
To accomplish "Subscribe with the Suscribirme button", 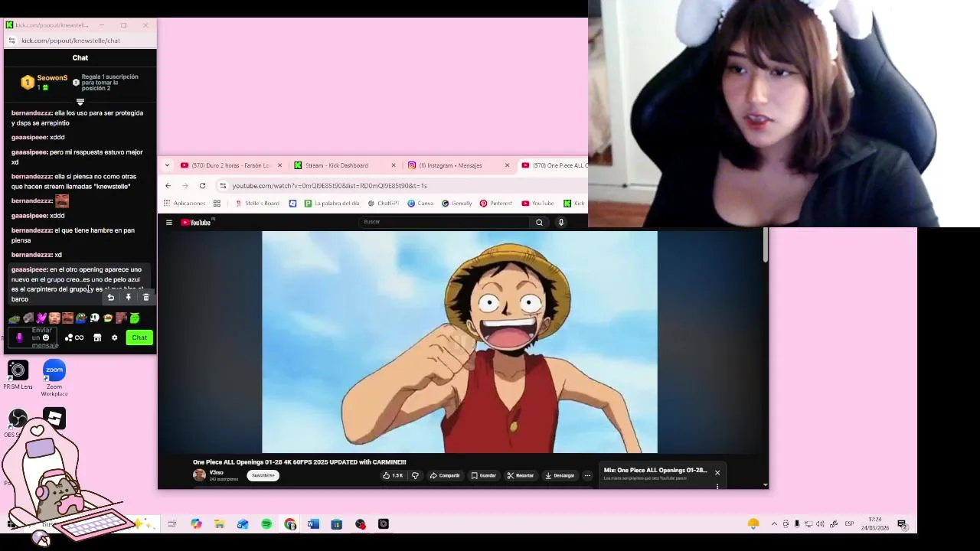I will coord(263,475).
